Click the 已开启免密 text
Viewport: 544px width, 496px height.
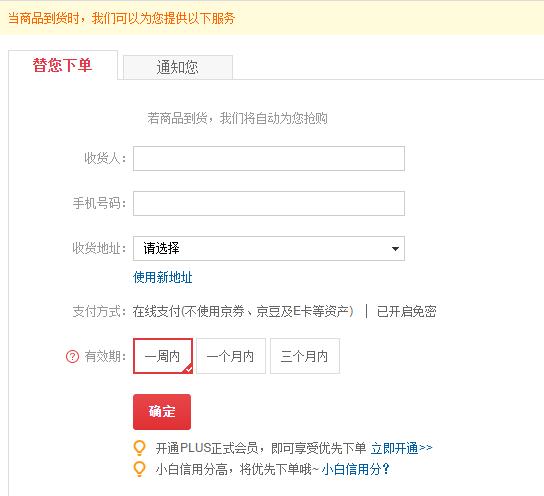click(x=407, y=311)
